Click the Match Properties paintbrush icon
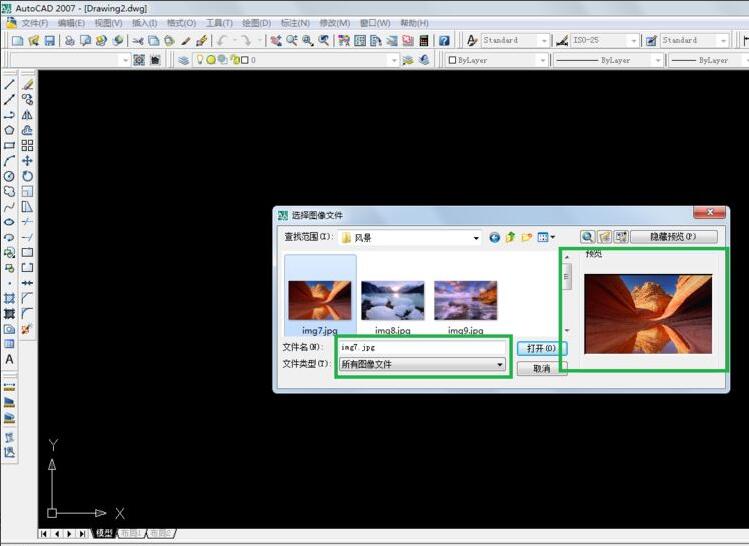Screen dimensions: 749x546 [186, 41]
